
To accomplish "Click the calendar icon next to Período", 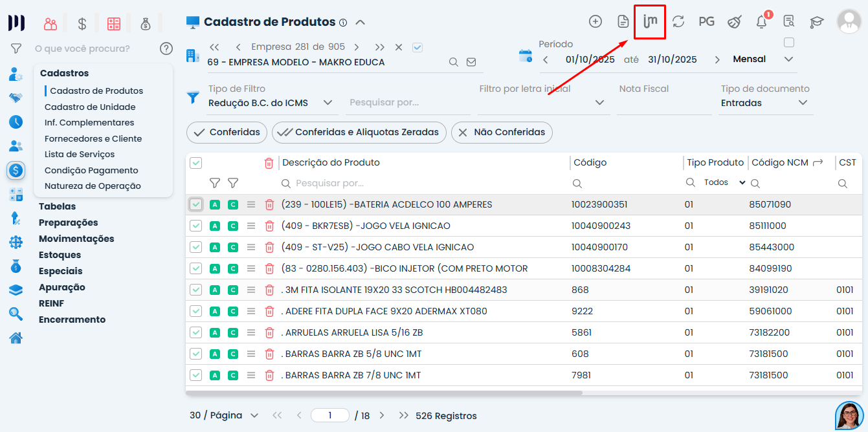I will pyautogui.click(x=525, y=56).
